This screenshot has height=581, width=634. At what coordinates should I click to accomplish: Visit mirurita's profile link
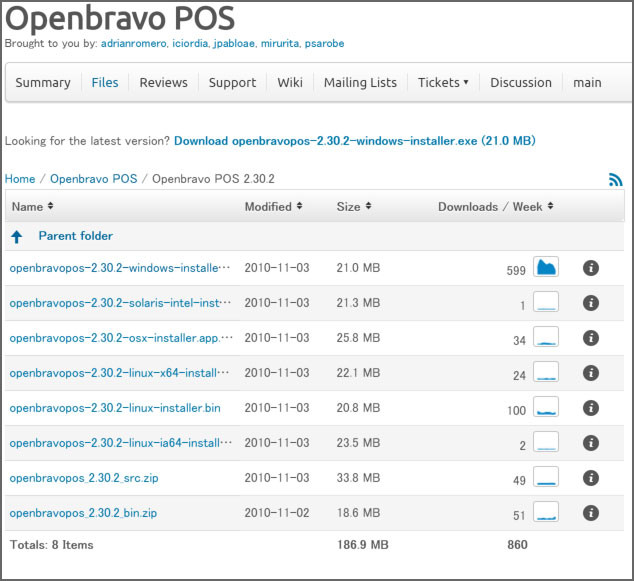point(280,43)
